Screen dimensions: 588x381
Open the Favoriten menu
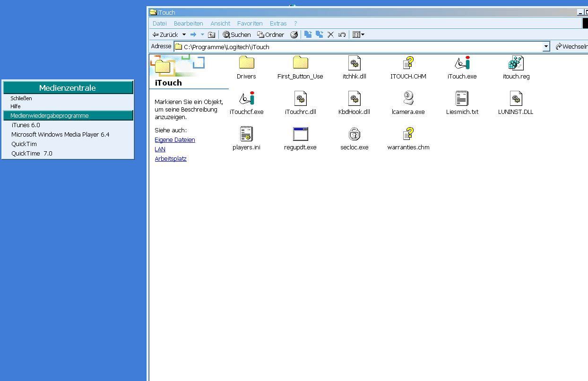[250, 23]
